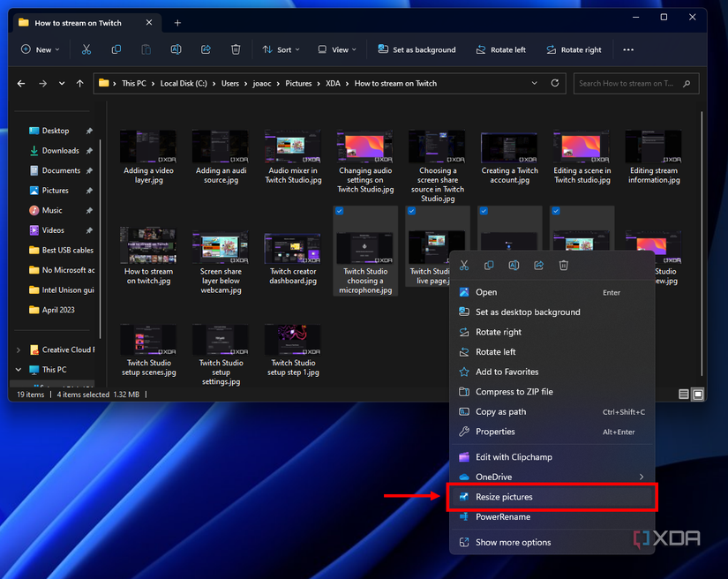The height and width of the screenshot is (579, 728).
Task: Open a new tab with the plus button
Action: (177, 23)
